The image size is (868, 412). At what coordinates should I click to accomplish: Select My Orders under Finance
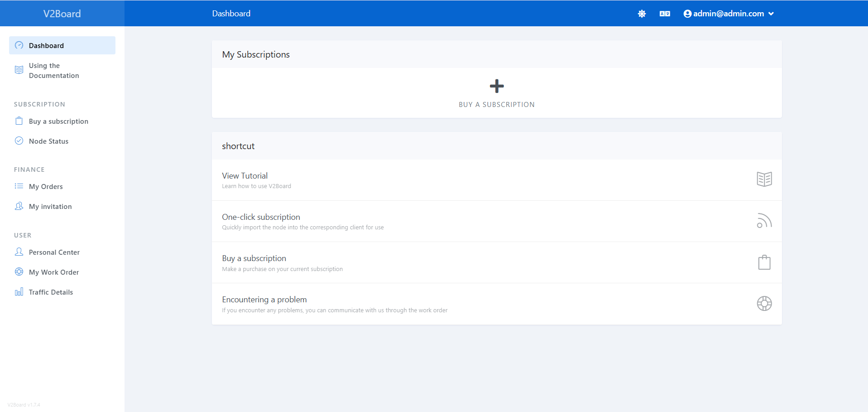pyautogui.click(x=46, y=186)
